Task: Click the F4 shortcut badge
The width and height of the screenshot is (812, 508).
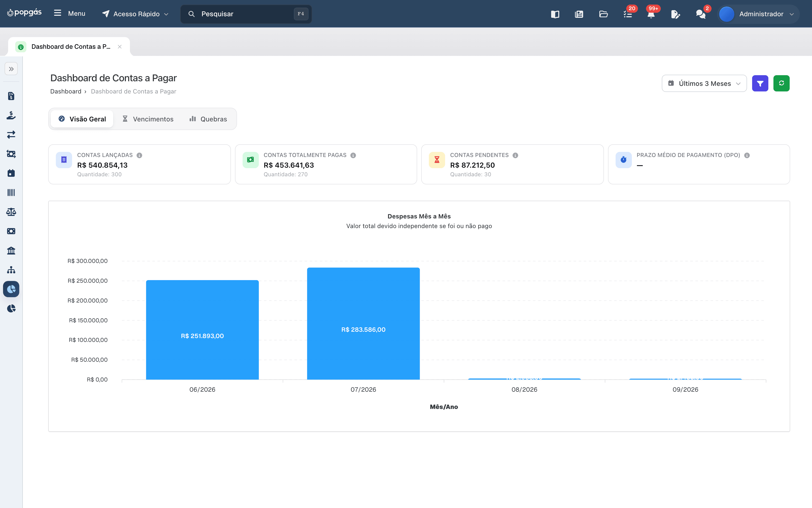Action: click(x=301, y=14)
